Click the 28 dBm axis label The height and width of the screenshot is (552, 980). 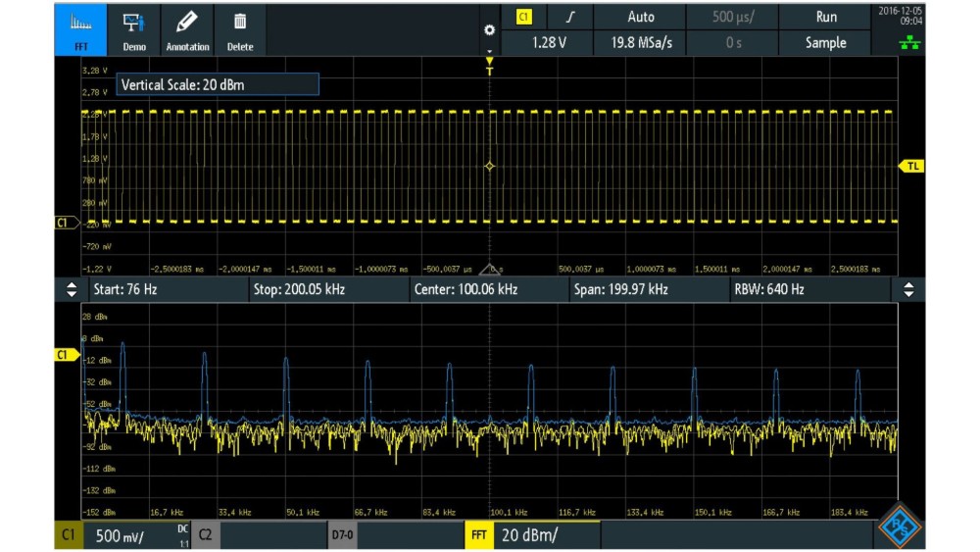94,317
